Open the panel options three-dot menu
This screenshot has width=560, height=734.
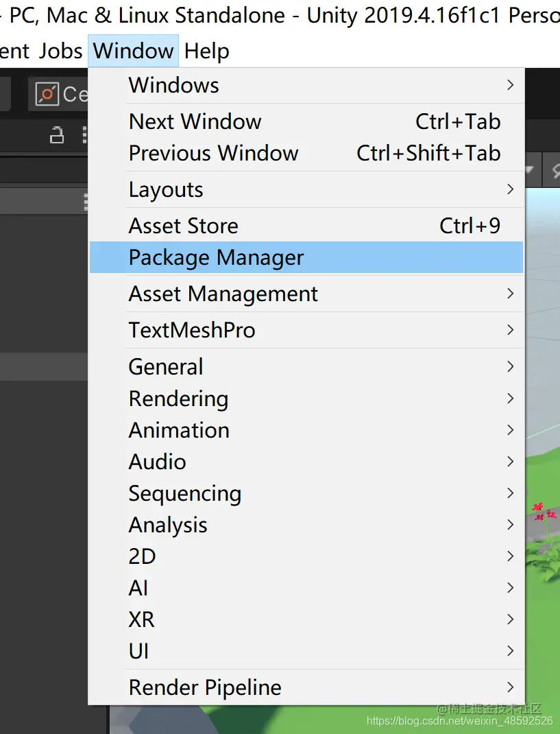pyautogui.click(x=85, y=135)
